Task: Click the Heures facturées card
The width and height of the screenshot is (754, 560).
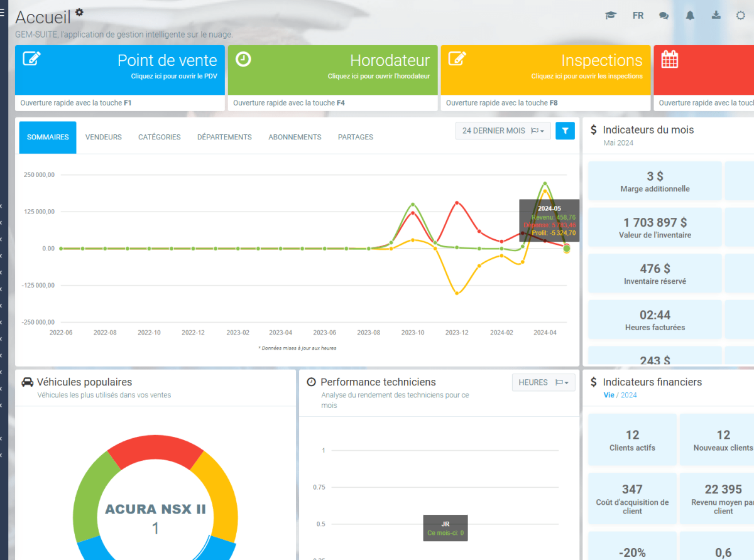Action: click(x=655, y=320)
